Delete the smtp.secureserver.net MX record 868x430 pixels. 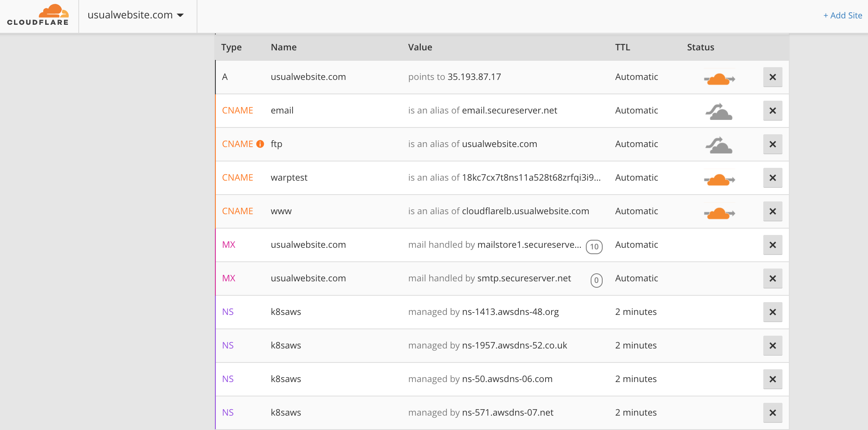[772, 279]
